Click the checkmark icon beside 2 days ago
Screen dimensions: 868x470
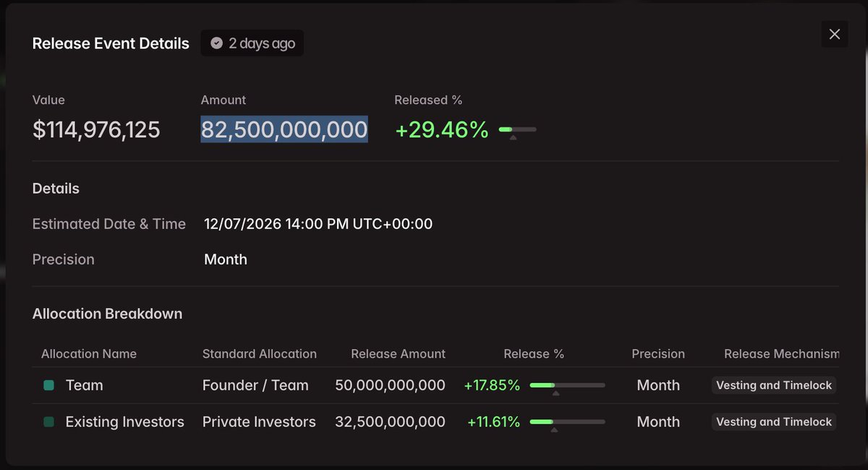(216, 43)
